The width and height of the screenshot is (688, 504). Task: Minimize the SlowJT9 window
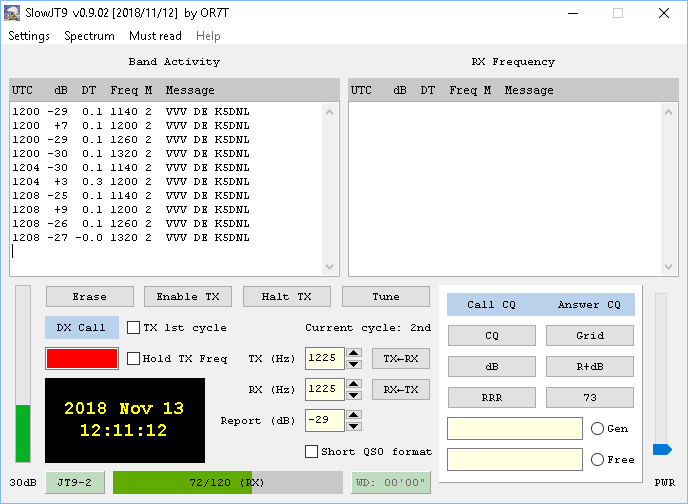(x=573, y=13)
